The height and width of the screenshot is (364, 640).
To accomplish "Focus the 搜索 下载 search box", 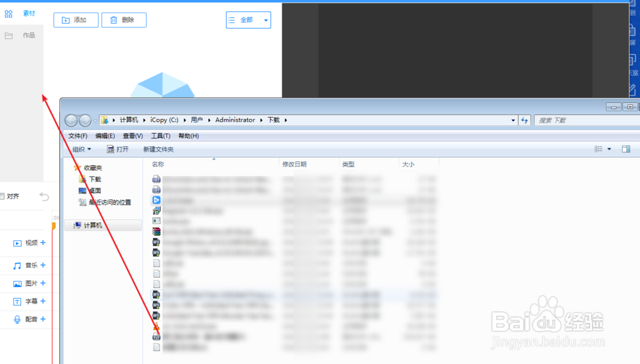I will pyautogui.click(x=587, y=120).
